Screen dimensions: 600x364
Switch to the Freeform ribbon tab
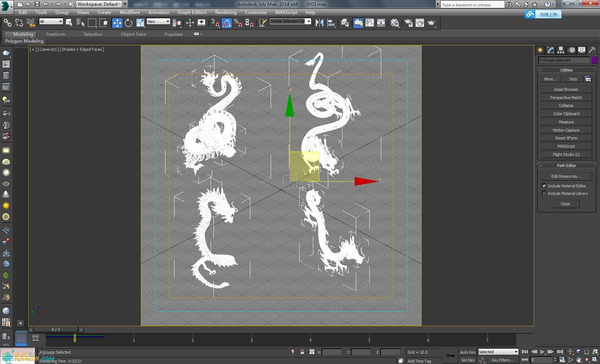[55, 34]
